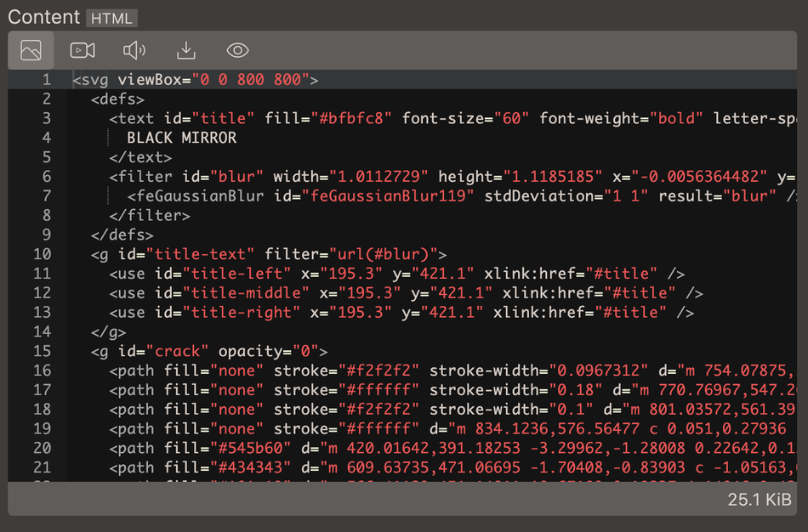Click line number 1 in the gutter

pos(47,80)
